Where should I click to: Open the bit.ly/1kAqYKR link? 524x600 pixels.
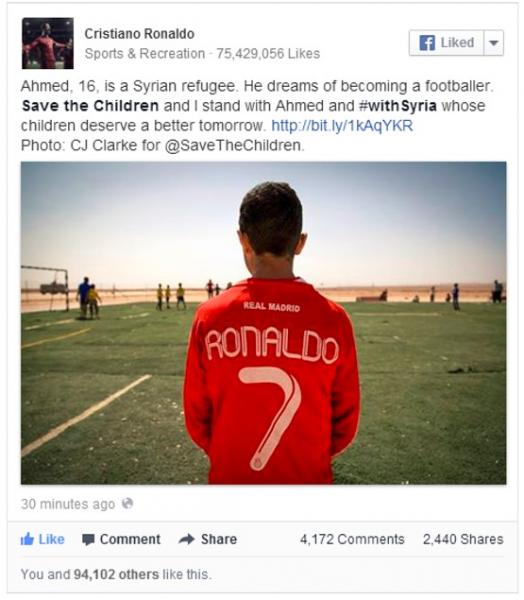click(x=342, y=126)
